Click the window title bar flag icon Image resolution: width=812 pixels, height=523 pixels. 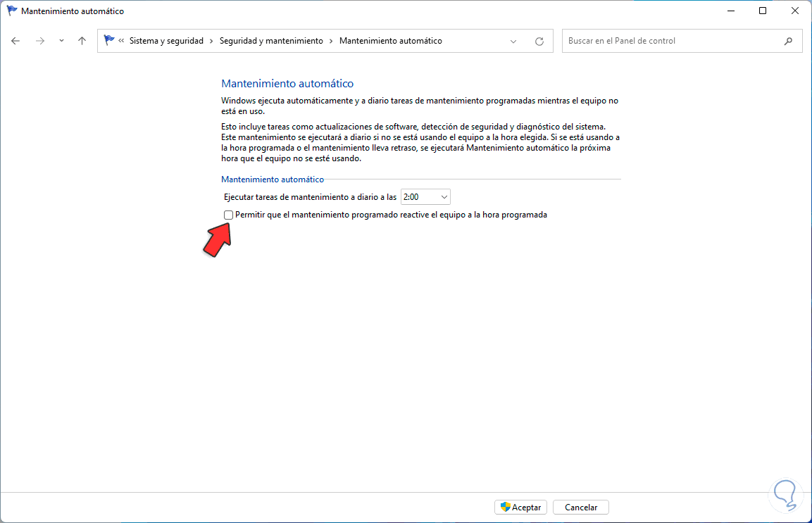pos(11,11)
